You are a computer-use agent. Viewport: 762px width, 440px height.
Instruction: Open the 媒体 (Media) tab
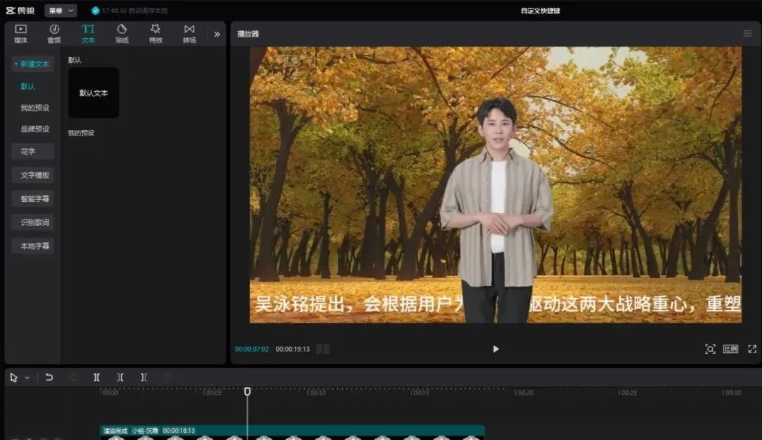(x=21, y=34)
